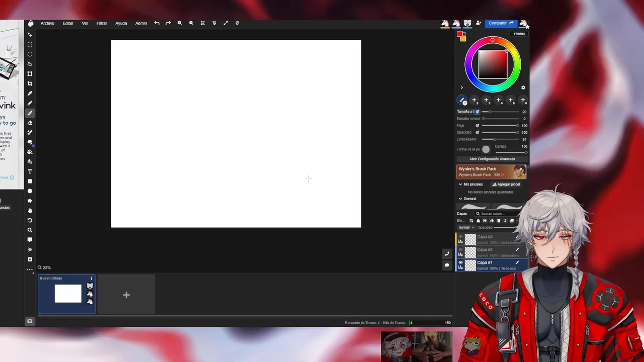This screenshot has width=644, height=362.
Task: Toggle pressure control for Flujo
Action: 477,126
